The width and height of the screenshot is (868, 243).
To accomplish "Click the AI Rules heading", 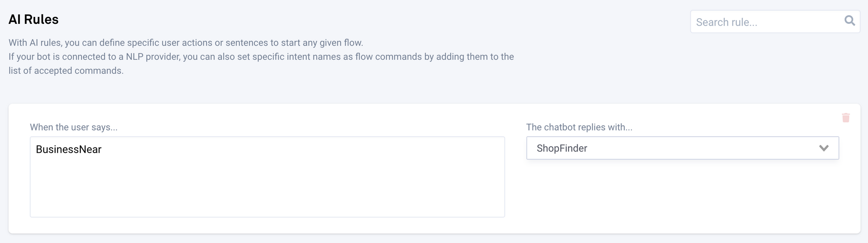I will coord(33,20).
